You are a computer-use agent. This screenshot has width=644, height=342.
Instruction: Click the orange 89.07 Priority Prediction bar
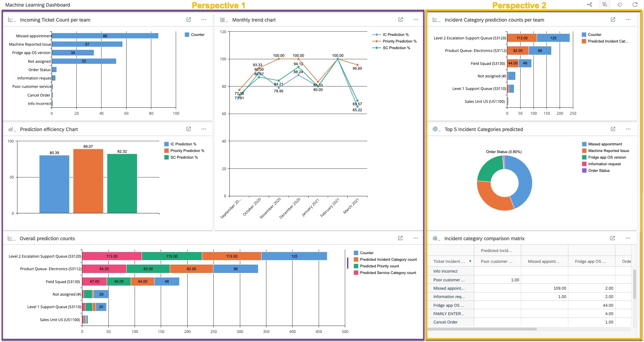tap(88, 181)
